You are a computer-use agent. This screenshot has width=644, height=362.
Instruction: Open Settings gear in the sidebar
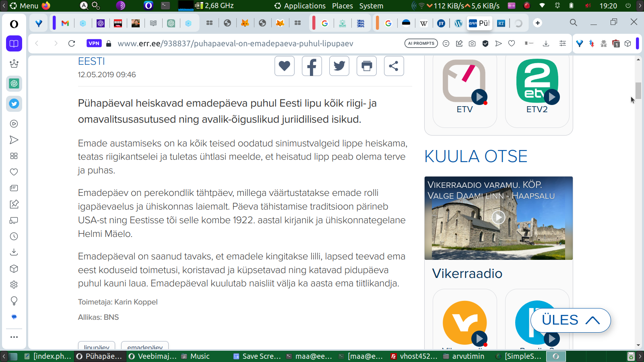tap(14, 285)
